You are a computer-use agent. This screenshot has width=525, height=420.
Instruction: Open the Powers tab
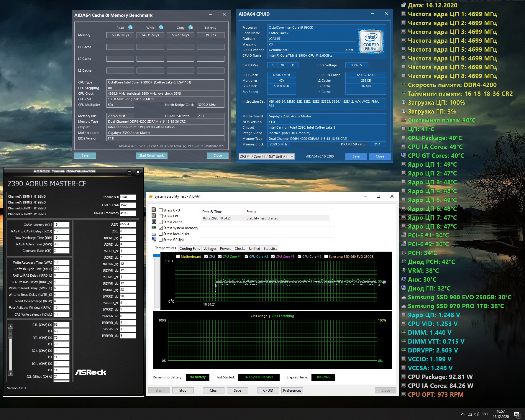pos(226,249)
